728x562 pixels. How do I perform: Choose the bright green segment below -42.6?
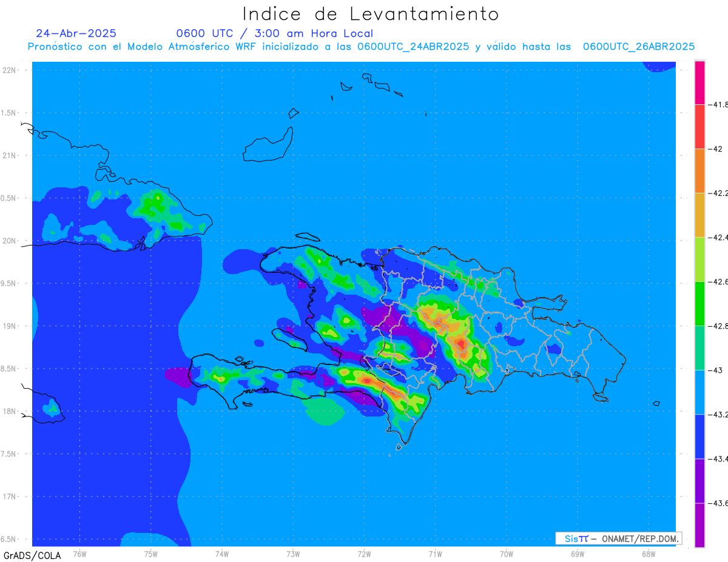point(699,303)
